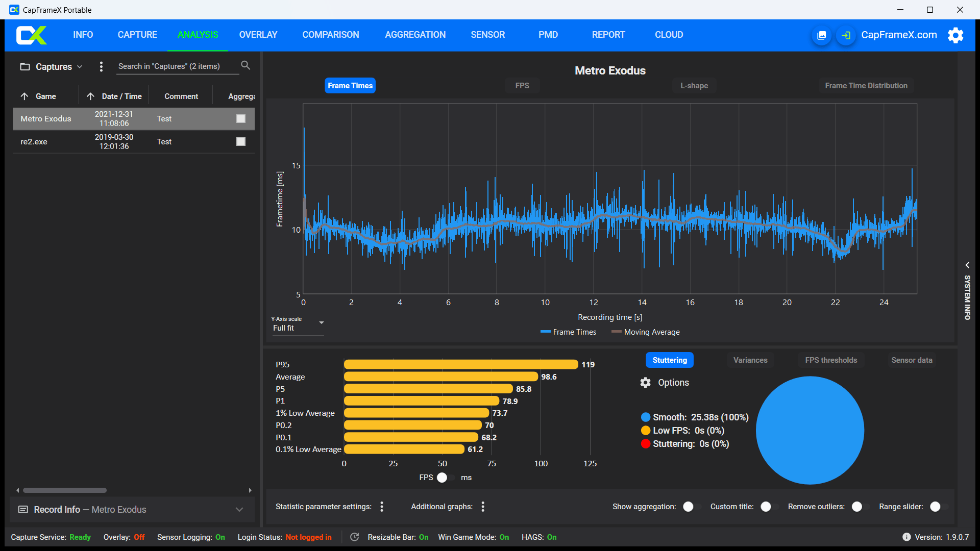The width and height of the screenshot is (980, 551).
Task: Toggle Remove outliers switch
Action: point(861,507)
